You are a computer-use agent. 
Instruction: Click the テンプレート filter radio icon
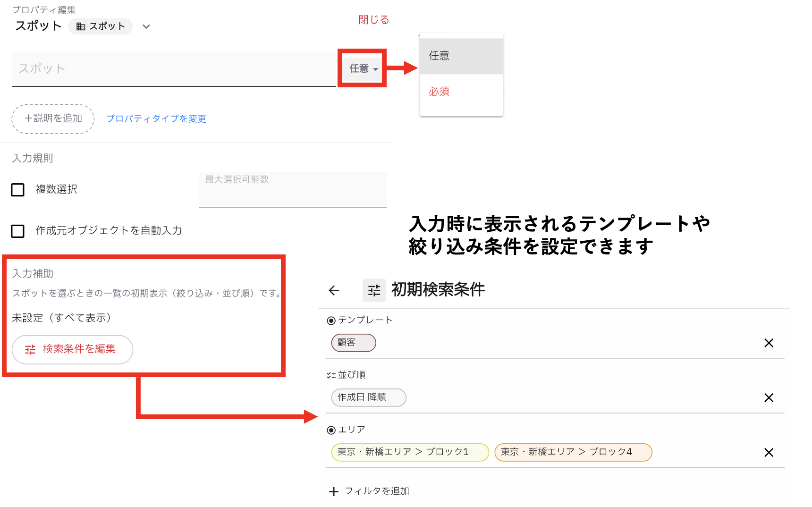331,321
